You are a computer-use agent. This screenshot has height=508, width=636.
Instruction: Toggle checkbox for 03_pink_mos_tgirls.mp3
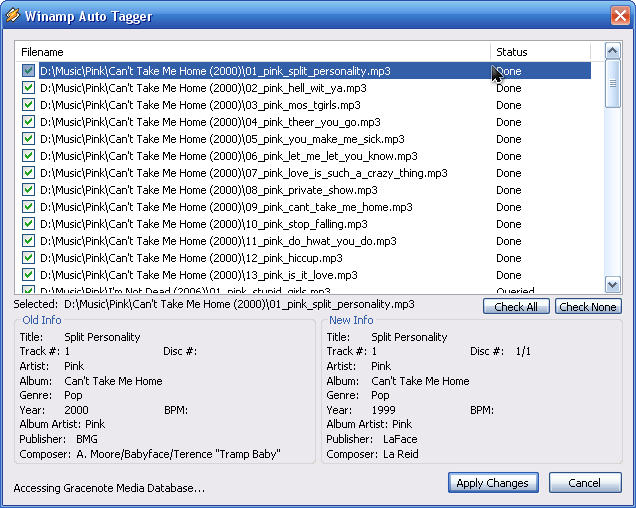28,105
